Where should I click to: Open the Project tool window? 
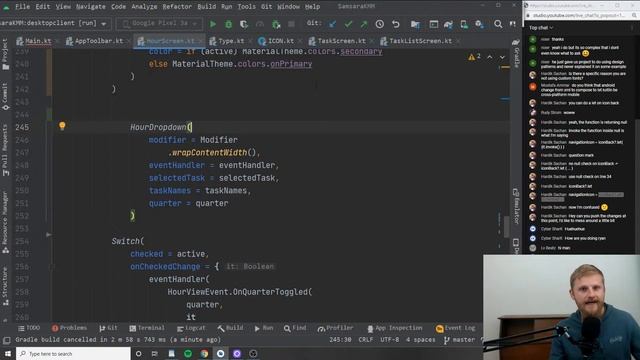pyautogui.click(x=5, y=54)
